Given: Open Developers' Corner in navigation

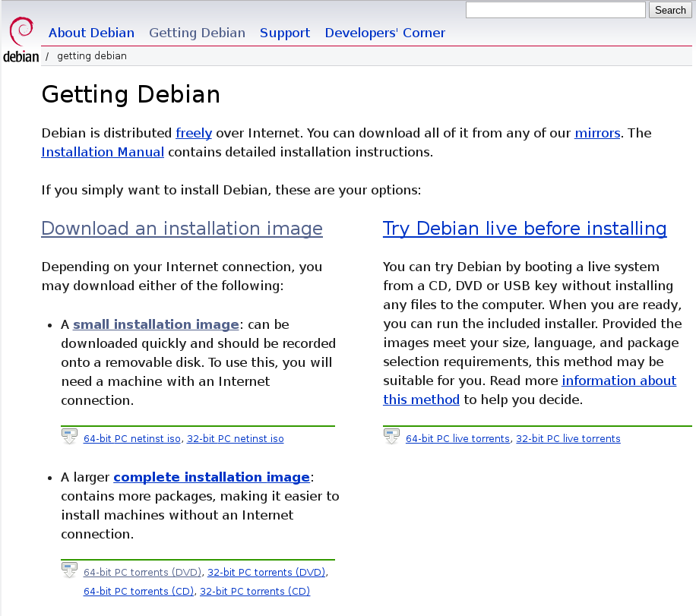Looking at the screenshot, I should [384, 33].
